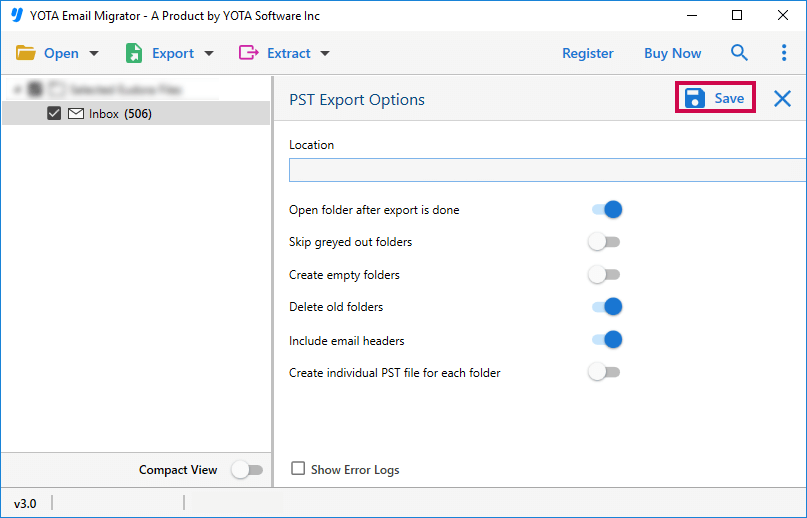Enable Skip greyed out folders toggle

click(x=604, y=242)
